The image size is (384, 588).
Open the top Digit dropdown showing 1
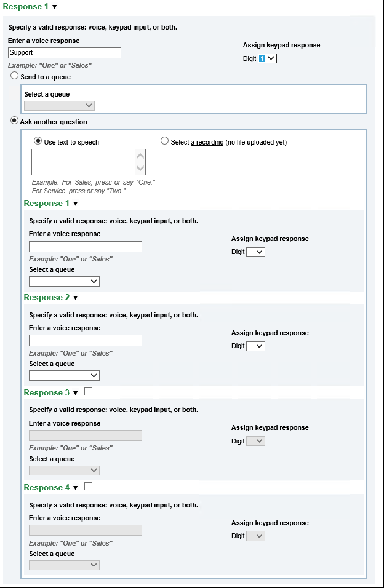(268, 58)
